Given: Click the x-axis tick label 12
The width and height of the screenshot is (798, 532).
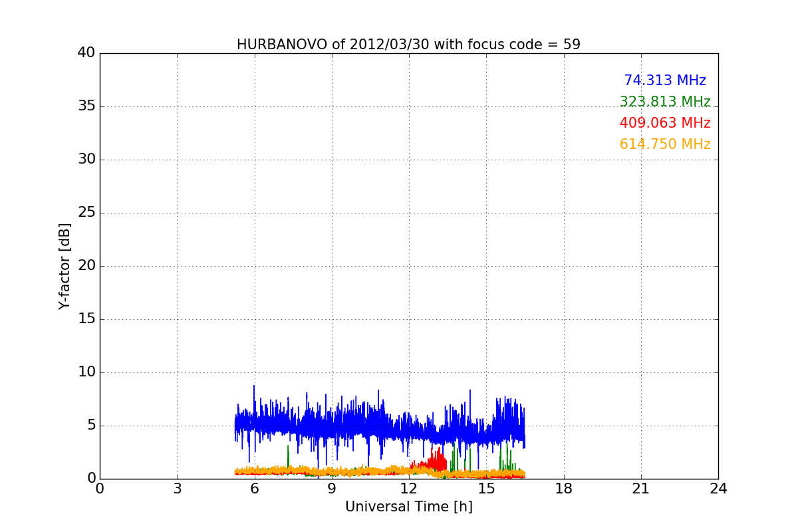Looking at the screenshot, I should [x=409, y=489].
